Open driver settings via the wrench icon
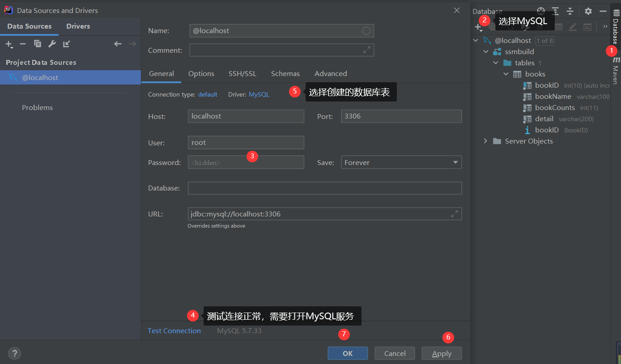621x364 pixels. click(52, 44)
